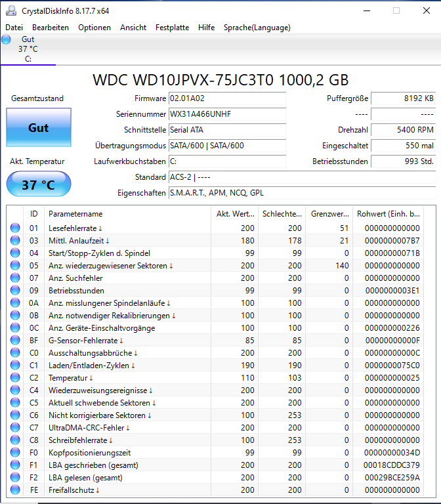The image size is (441, 504).
Task: Click status orb for Aktuell schwebende Sektoren
Action: tap(15, 402)
